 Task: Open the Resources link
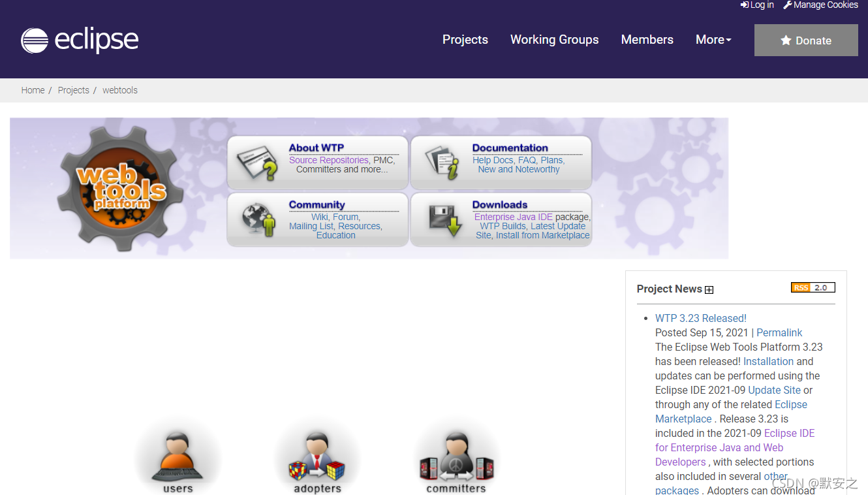[x=359, y=226]
